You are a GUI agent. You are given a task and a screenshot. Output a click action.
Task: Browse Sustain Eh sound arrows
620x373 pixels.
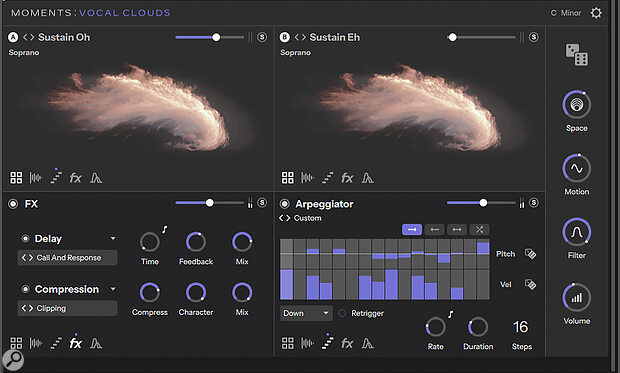[300, 37]
